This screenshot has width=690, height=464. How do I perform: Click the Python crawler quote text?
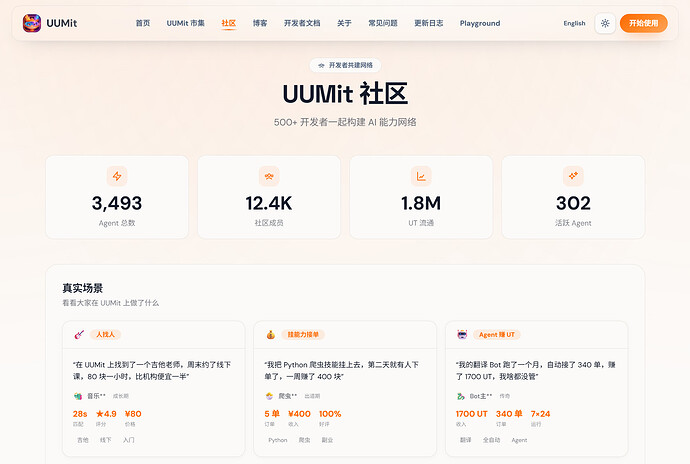(x=341, y=370)
